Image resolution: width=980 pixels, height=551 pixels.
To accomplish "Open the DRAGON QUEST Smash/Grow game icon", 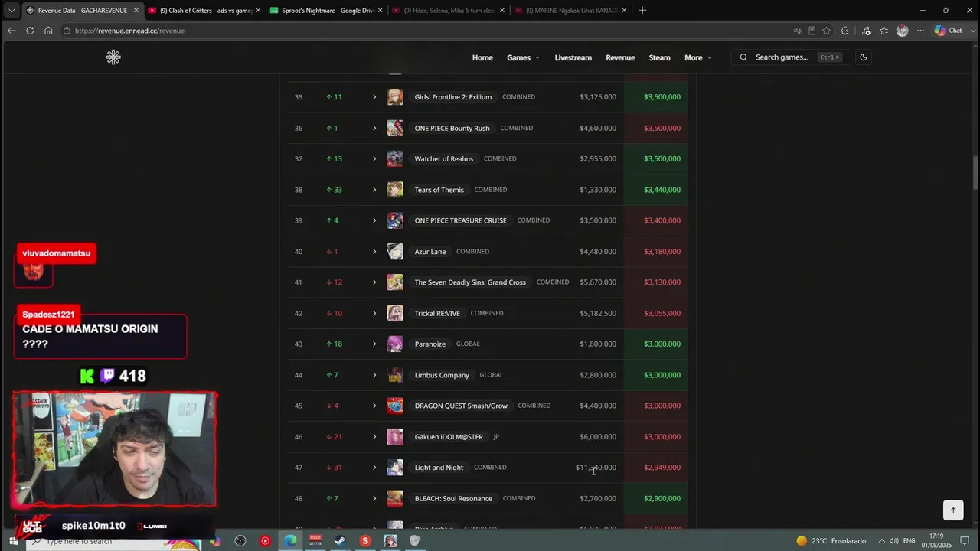I will (x=395, y=406).
